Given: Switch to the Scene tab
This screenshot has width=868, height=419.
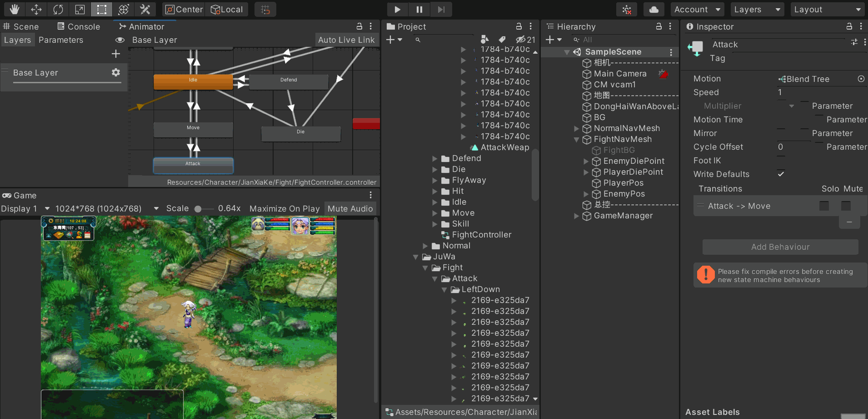Looking at the screenshot, I should (21, 26).
